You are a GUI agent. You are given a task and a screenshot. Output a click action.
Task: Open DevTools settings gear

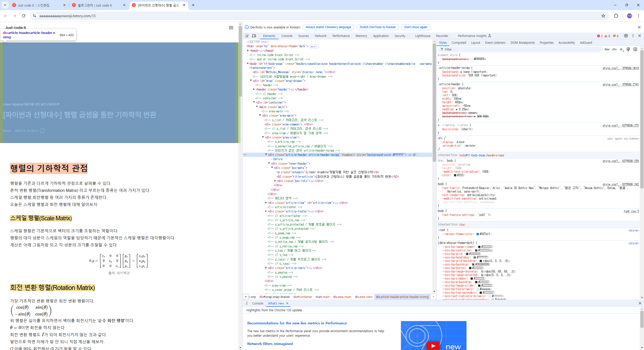point(626,36)
